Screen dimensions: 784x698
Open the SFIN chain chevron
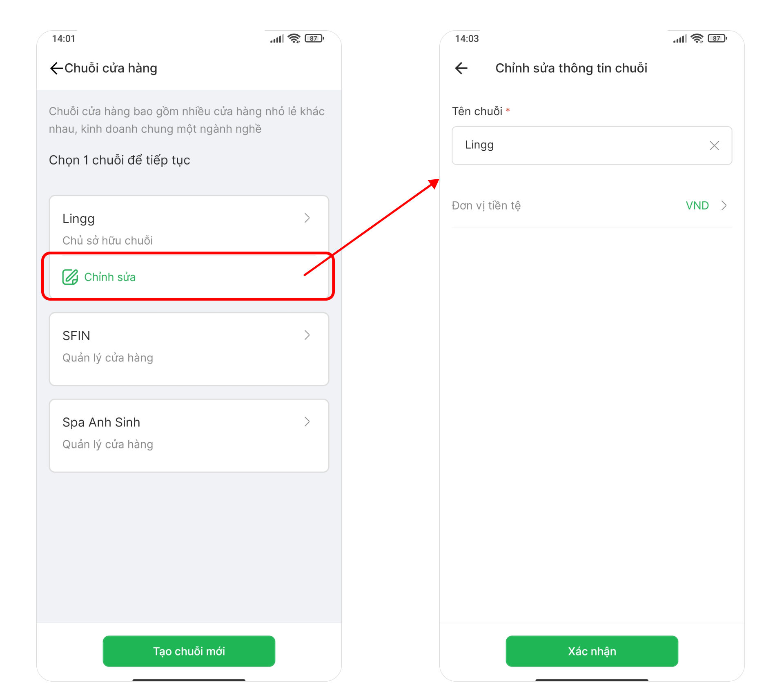[x=307, y=335]
